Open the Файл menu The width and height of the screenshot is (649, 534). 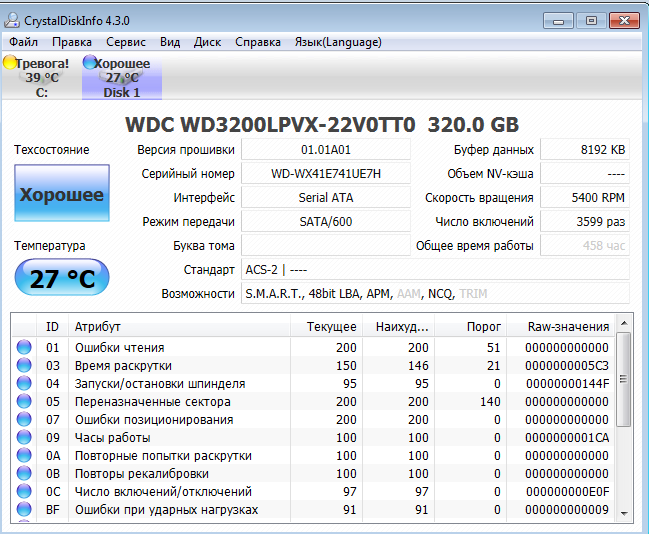(23, 42)
